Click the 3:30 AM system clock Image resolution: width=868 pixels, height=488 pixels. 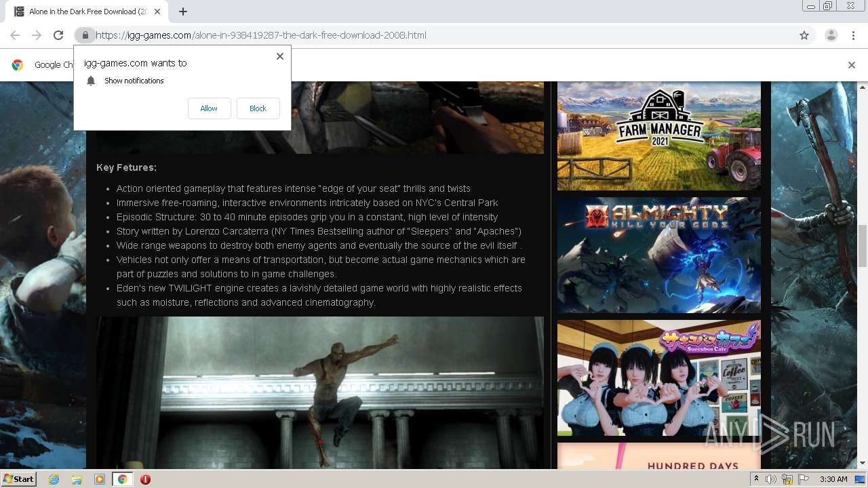pyautogui.click(x=833, y=479)
